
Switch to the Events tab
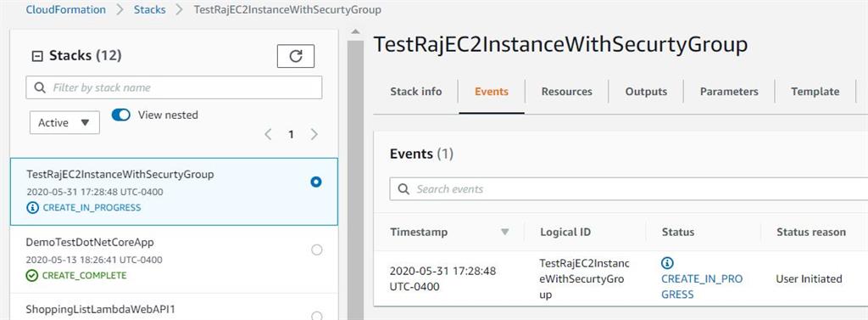pos(492,92)
